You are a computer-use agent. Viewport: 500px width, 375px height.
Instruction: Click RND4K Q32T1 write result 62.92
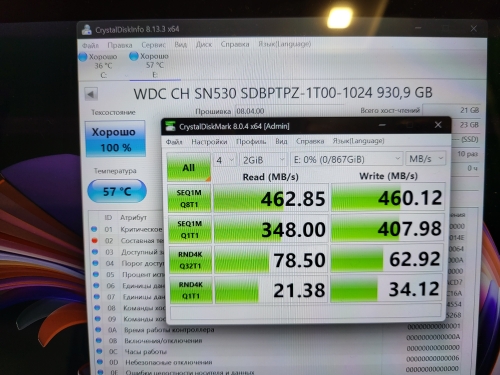[x=387, y=259]
